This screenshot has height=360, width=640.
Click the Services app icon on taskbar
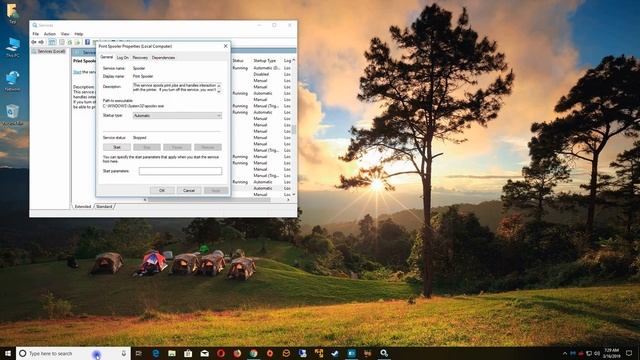384,353
